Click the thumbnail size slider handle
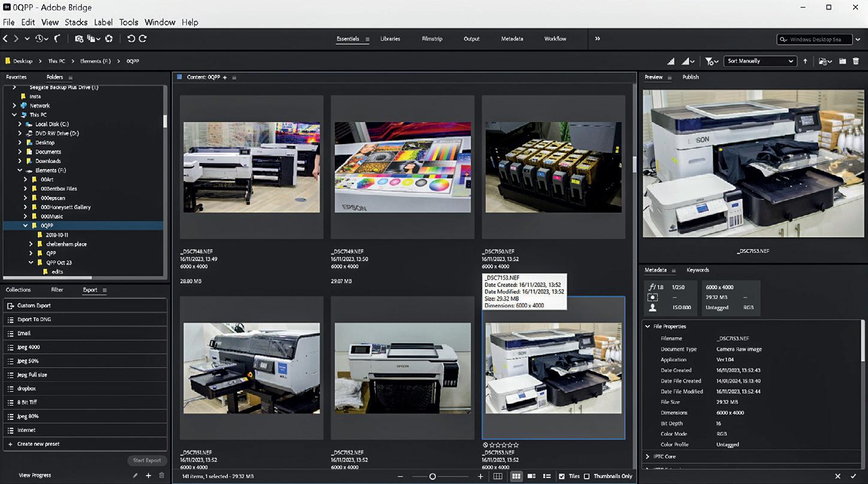This screenshot has height=484, width=868. (433, 476)
